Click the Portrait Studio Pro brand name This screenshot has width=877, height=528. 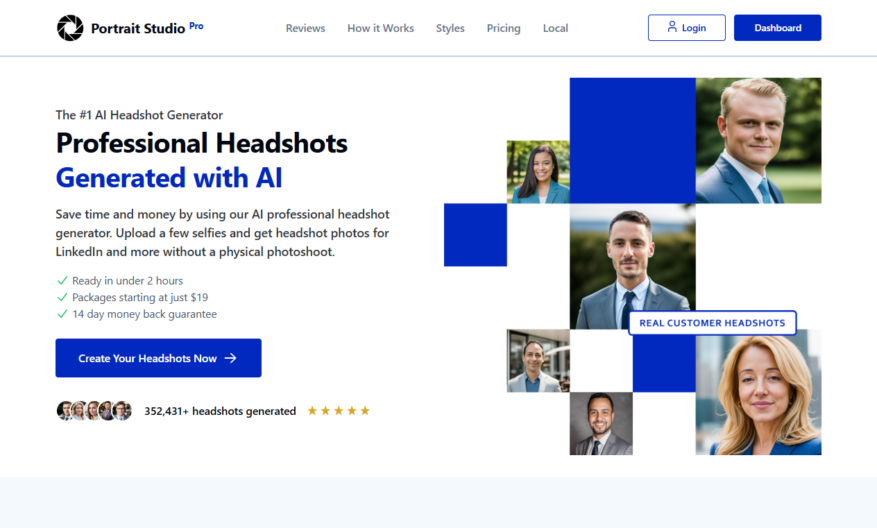tap(147, 28)
